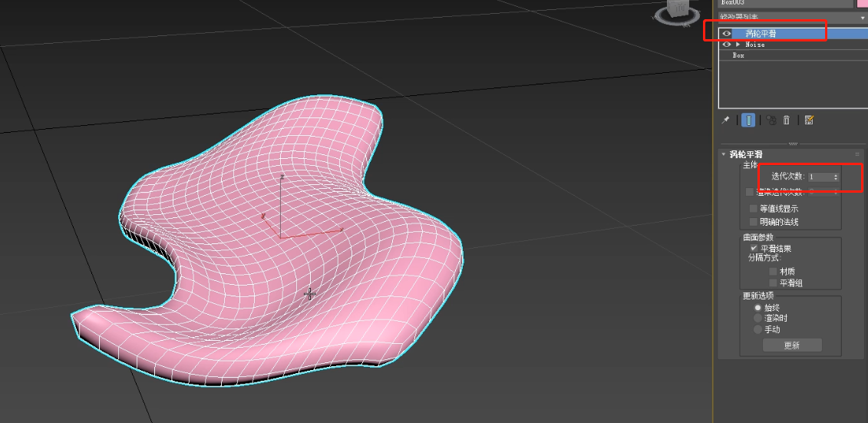Remove modifier with the trash can icon
868x423 pixels.
(x=787, y=121)
